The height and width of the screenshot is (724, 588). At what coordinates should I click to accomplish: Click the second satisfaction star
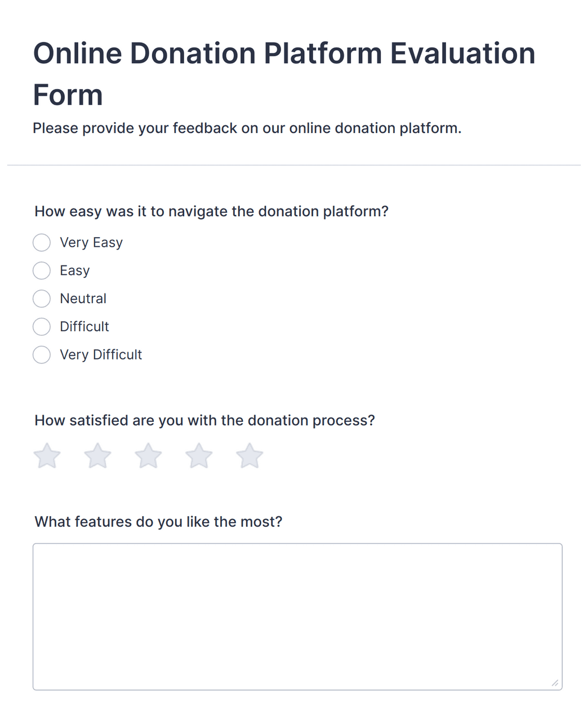coord(98,456)
